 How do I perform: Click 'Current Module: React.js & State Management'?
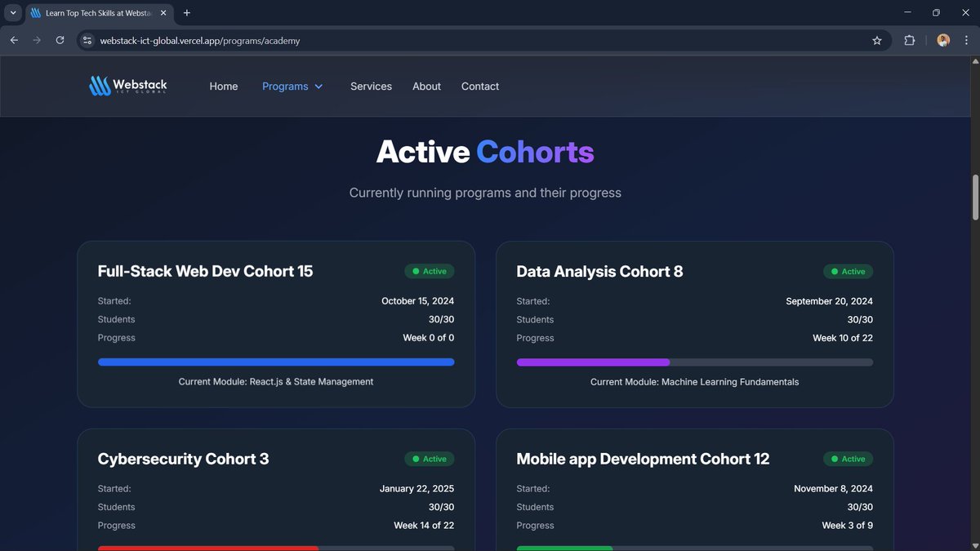(x=276, y=382)
